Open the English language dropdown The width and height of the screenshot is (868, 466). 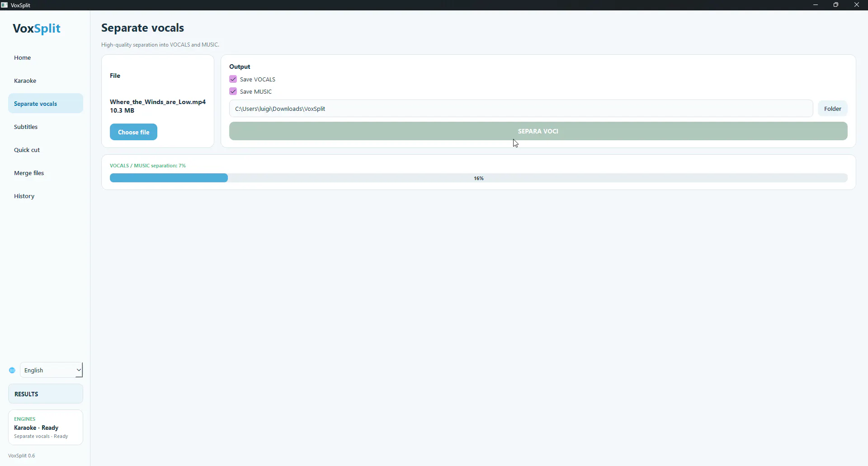click(52, 370)
